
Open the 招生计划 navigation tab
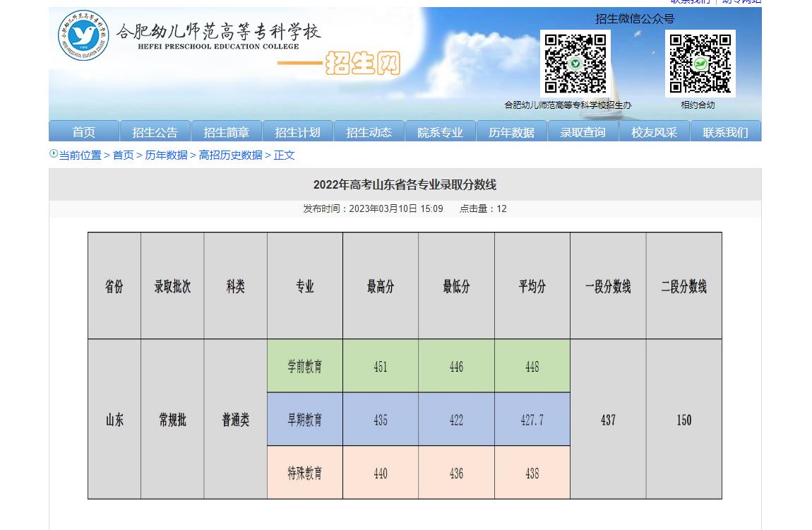point(298,131)
